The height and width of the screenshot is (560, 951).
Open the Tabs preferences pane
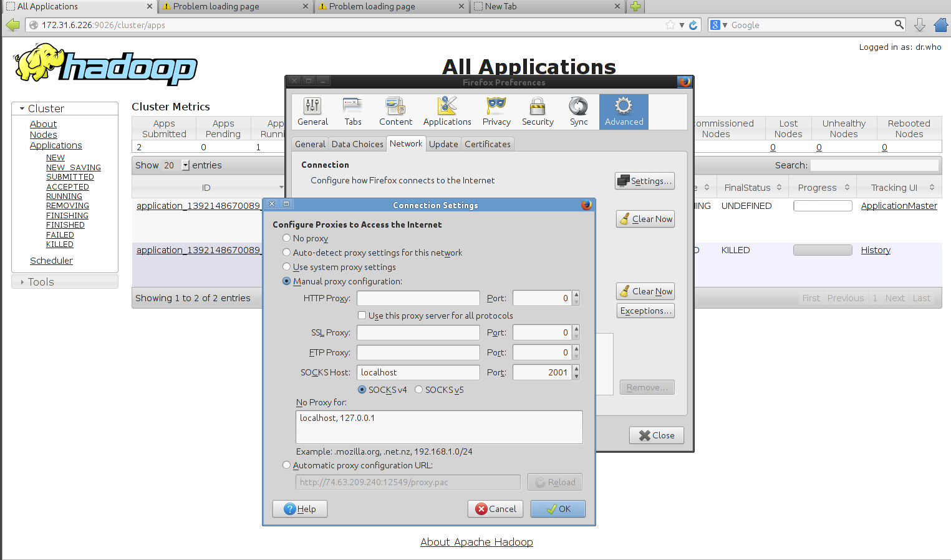(353, 112)
